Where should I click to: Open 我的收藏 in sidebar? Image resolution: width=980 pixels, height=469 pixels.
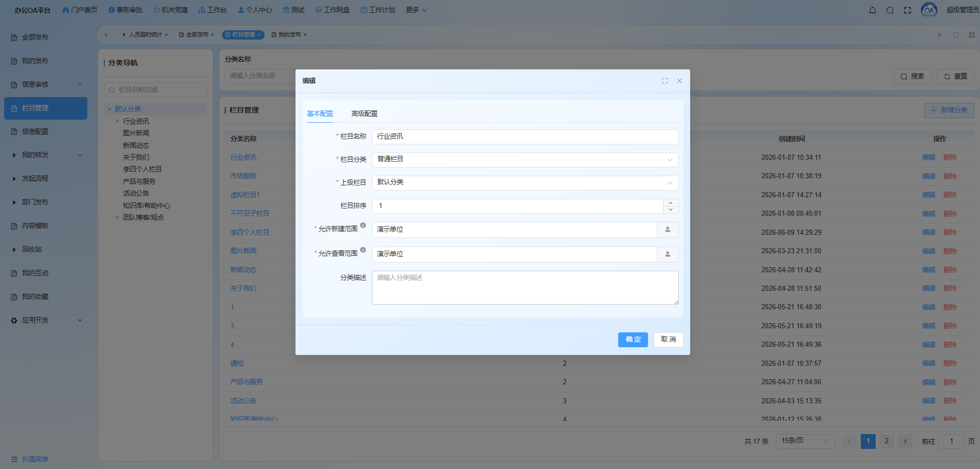pos(46,297)
